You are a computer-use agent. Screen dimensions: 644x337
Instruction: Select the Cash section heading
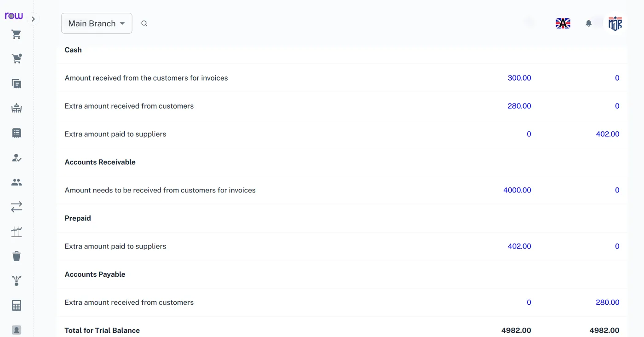[73, 50]
